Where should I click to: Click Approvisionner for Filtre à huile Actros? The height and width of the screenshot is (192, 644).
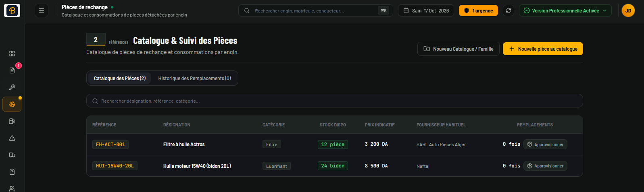(545, 145)
